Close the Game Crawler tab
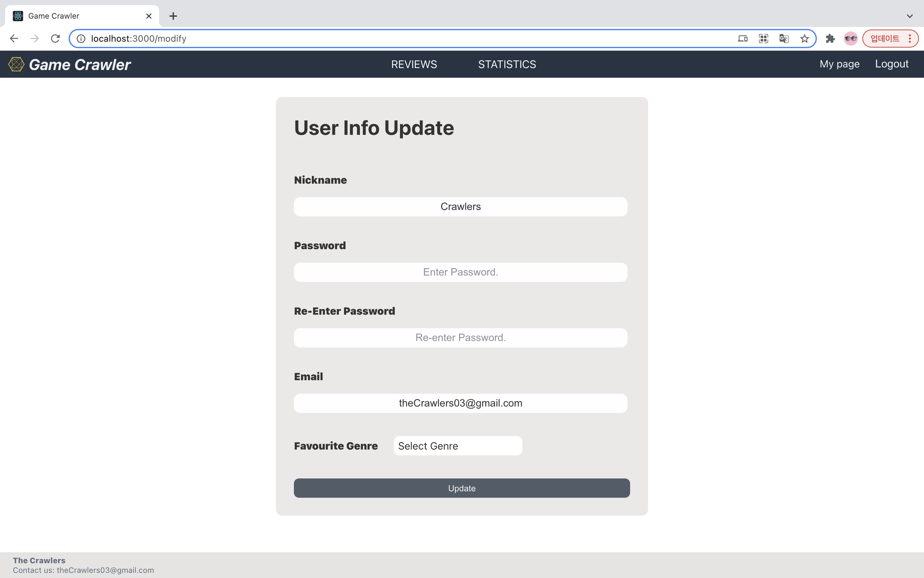 pyautogui.click(x=149, y=16)
